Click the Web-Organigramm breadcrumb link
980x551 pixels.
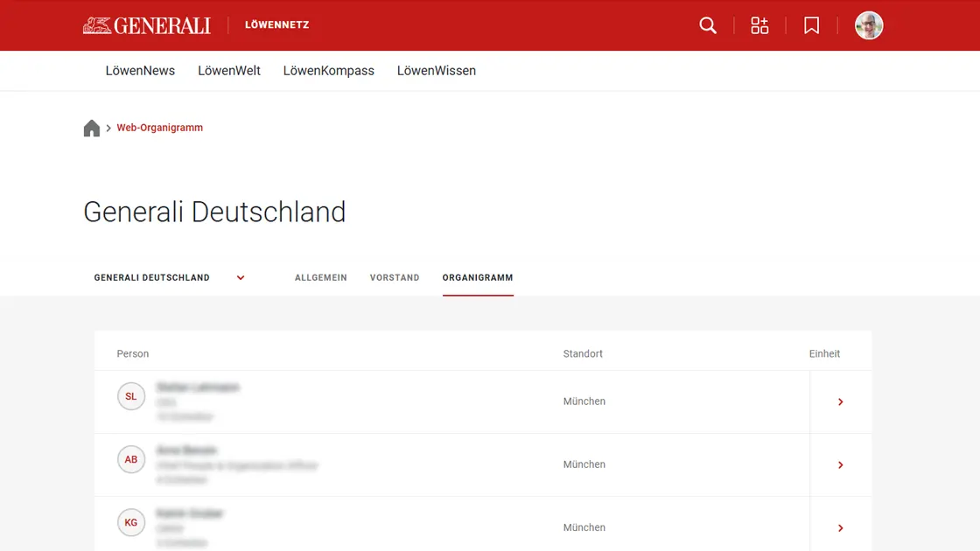click(160, 127)
